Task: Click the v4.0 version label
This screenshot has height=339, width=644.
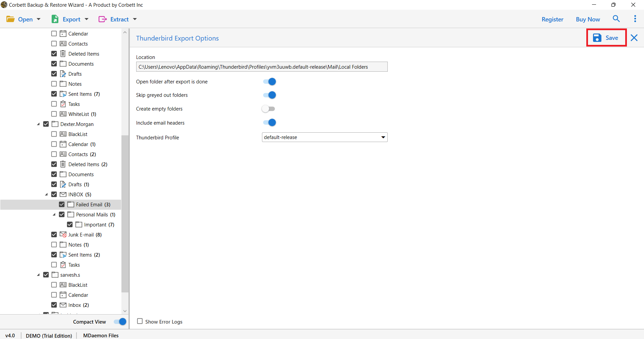Action: (10, 335)
